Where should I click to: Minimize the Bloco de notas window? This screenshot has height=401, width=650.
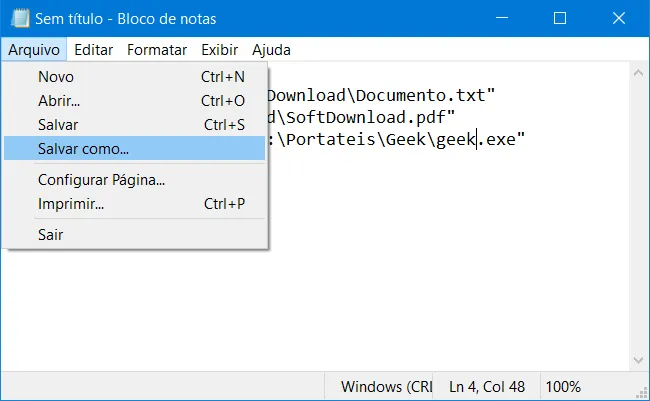click(502, 18)
